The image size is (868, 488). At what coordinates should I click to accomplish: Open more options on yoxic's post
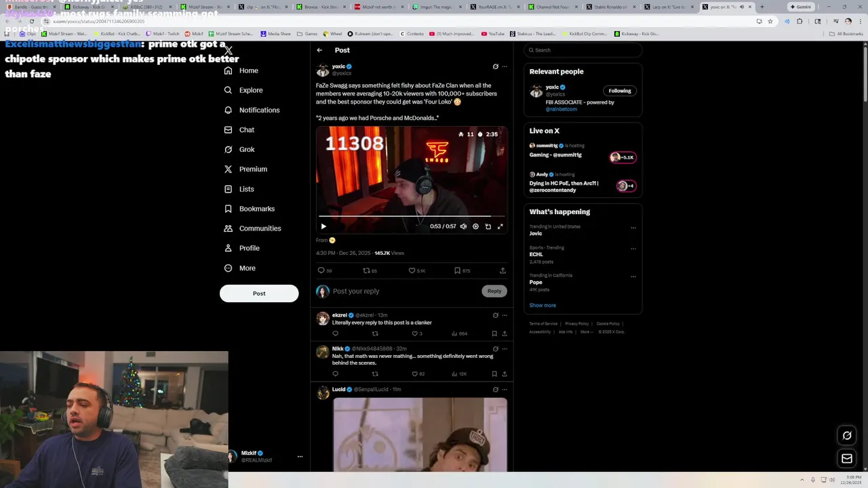[504, 66]
